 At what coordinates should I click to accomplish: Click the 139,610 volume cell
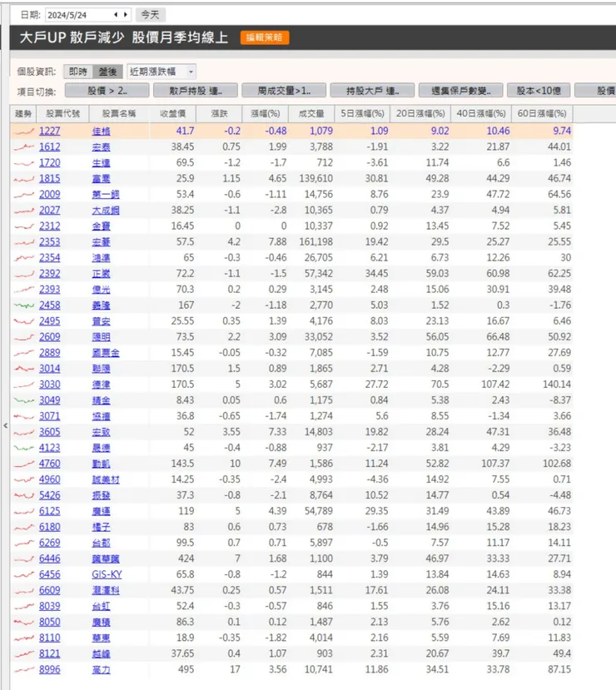[x=316, y=179]
